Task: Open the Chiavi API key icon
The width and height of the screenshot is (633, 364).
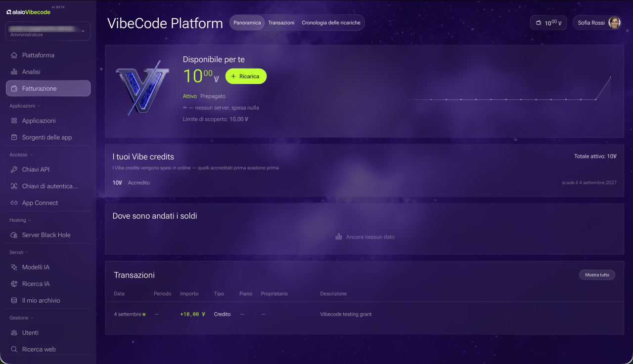Action: (14, 169)
